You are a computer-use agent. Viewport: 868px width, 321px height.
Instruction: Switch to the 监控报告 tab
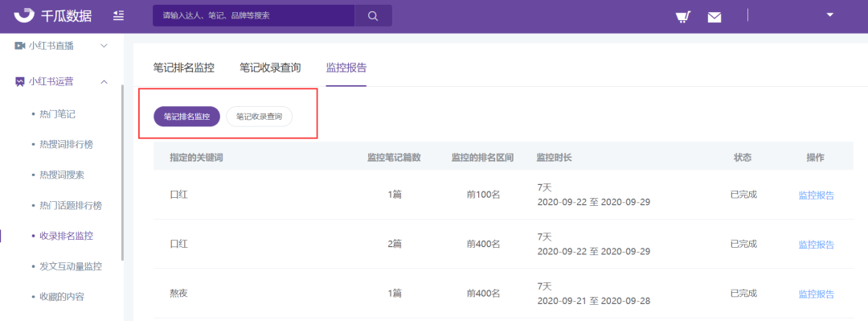point(346,68)
